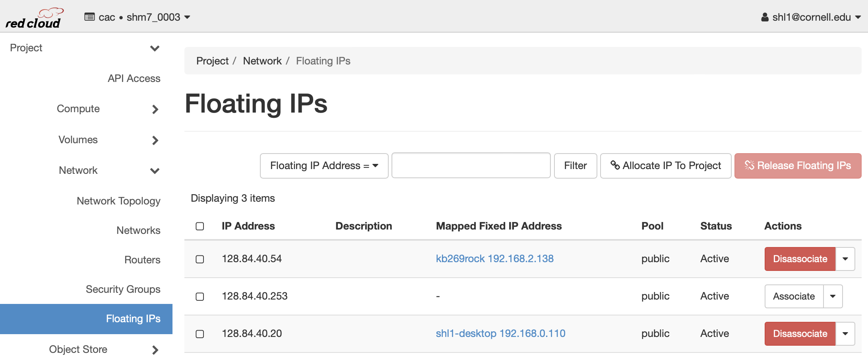Click Release Floating IPs button
868x362 pixels.
point(798,165)
